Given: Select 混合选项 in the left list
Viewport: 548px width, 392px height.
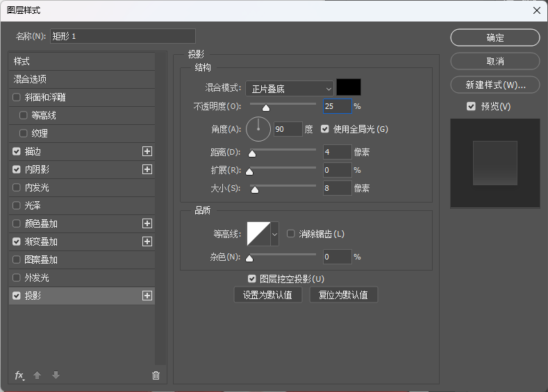Looking at the screenshot, I should coord(82,79).
